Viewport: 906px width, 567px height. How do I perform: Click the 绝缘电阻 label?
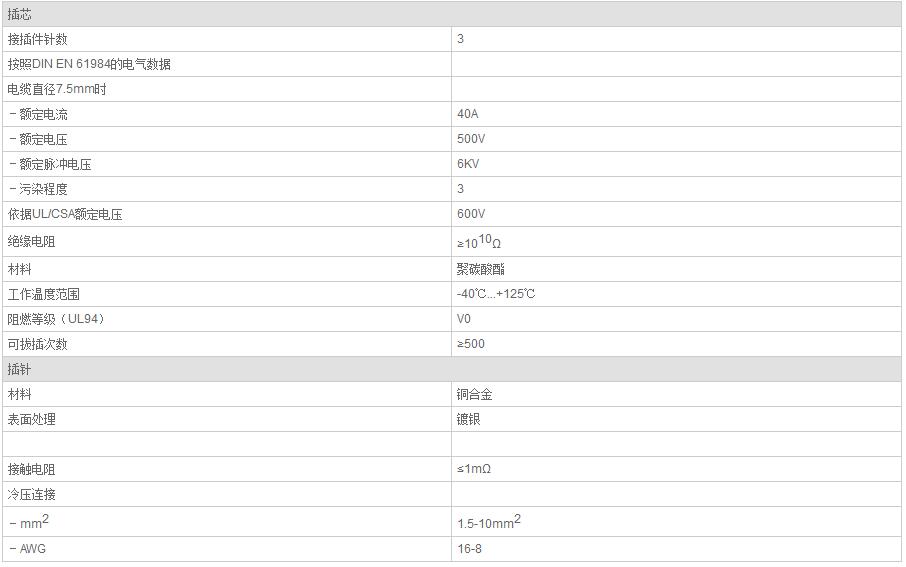click(31, 242)
